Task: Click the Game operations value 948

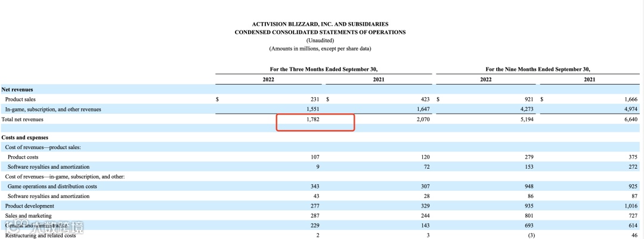Action: pos(529,187)
